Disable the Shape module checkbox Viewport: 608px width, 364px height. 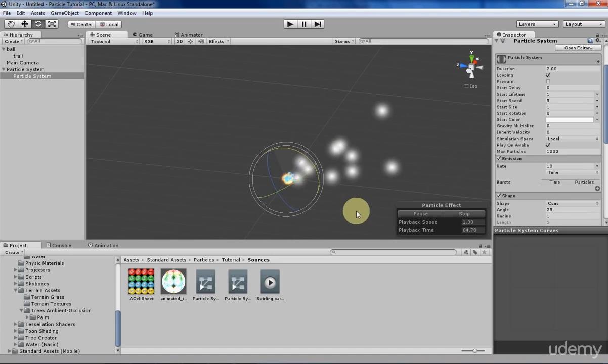pyautogui.click(x=499, y=196)
